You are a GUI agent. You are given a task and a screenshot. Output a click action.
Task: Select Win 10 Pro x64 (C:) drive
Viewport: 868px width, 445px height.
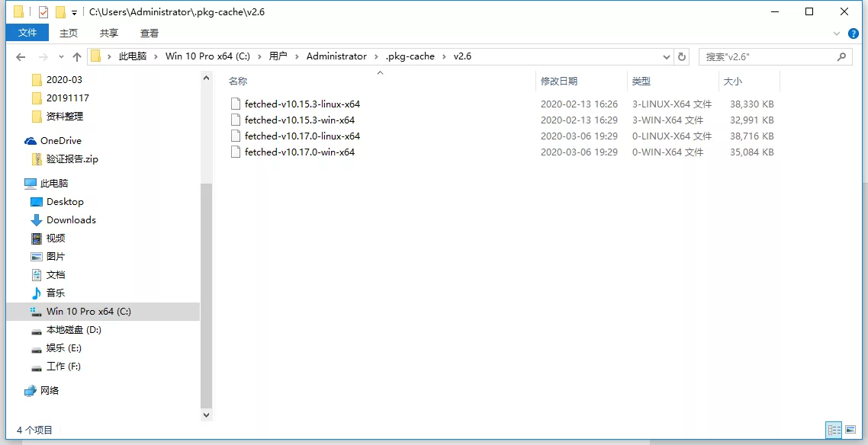click(x=103, y=311)
